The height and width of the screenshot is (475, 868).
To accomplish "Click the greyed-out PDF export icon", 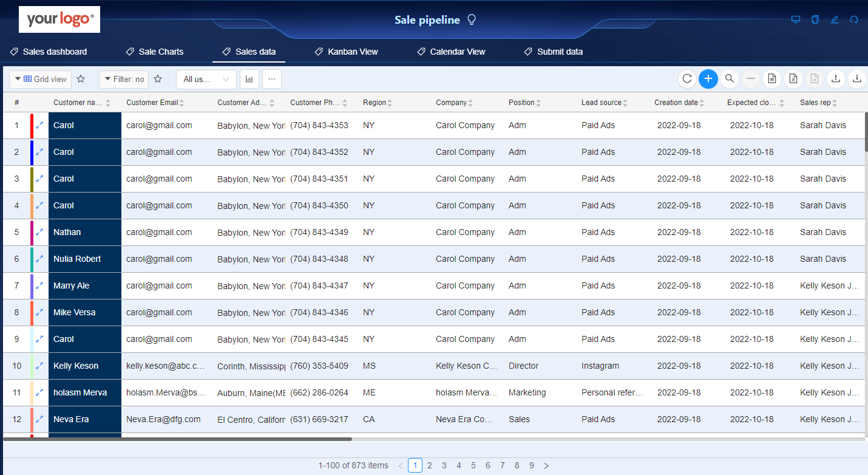I will pos(815,78).
